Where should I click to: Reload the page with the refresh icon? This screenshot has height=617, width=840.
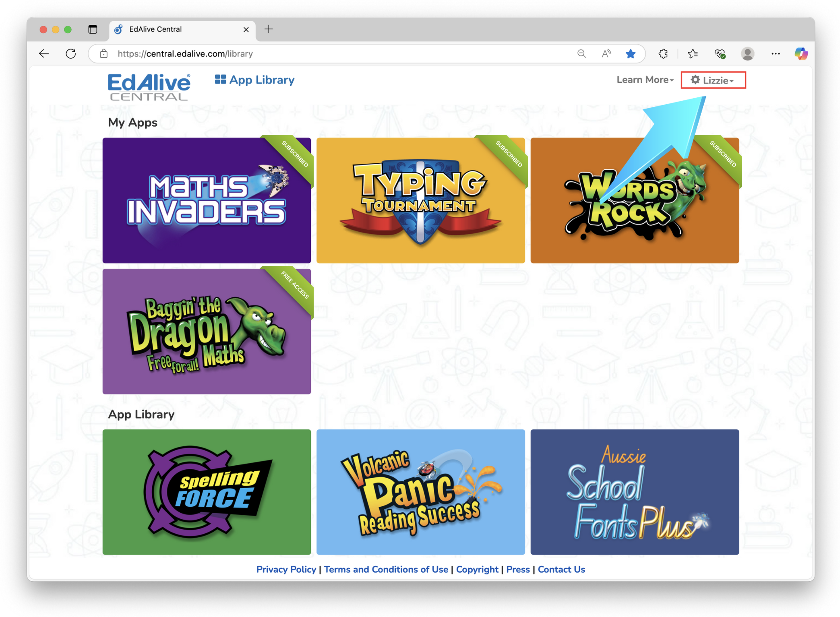pyautogui.click(x=71, y=53)
